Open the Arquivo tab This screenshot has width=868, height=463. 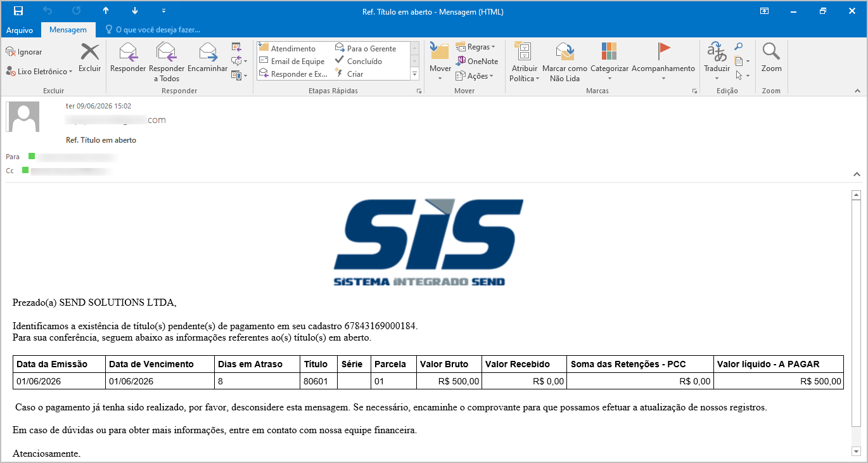pos(20,30)
